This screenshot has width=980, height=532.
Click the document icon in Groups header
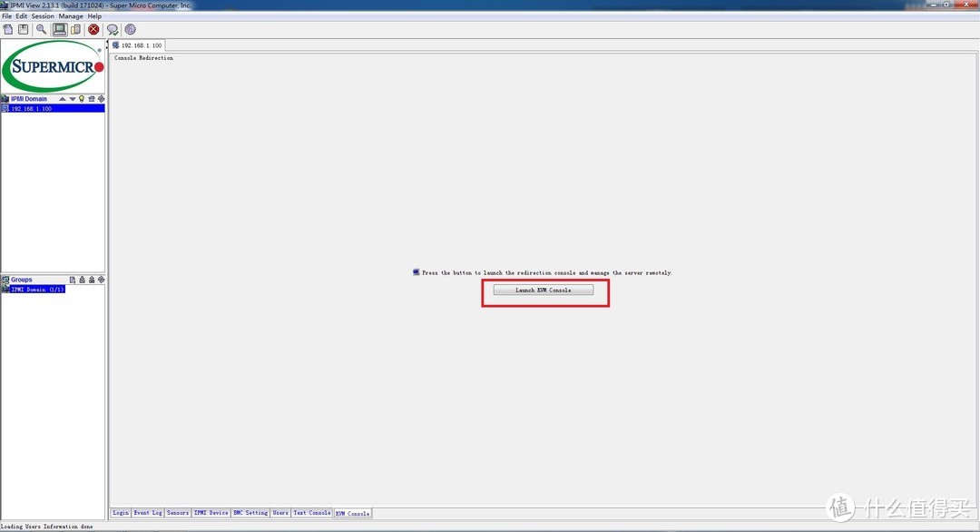pyautogui.click(x=73, y=280)
